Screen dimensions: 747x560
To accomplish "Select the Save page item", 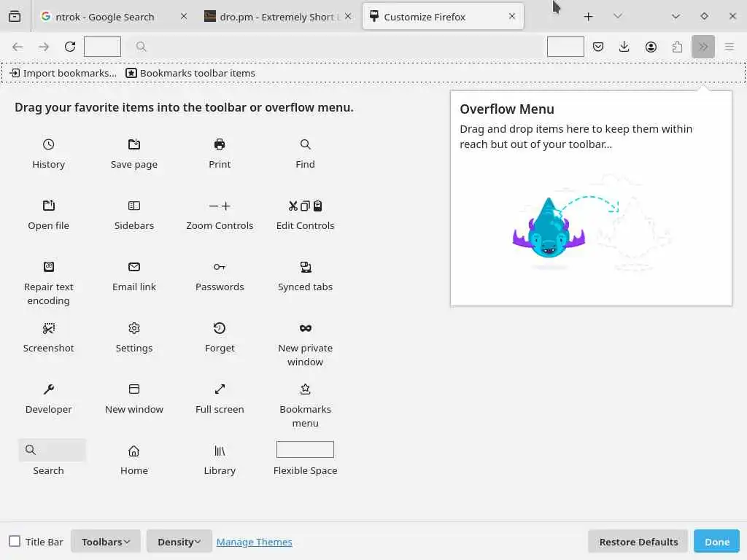I will coord(134,154).
